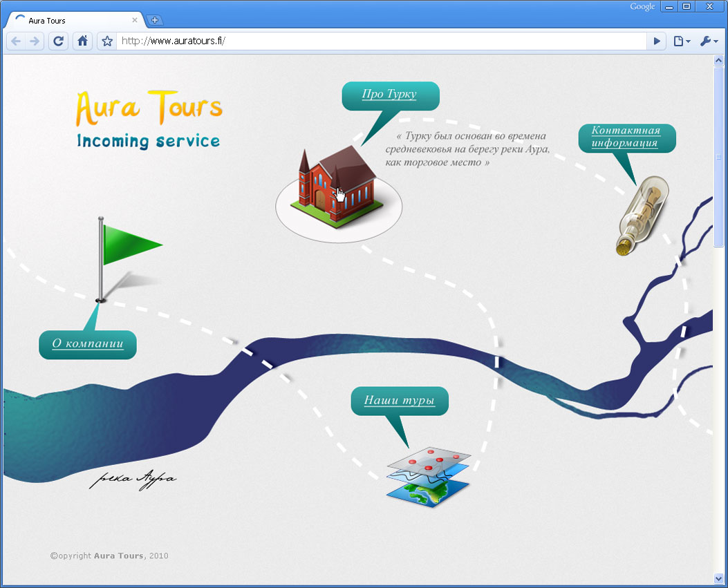Reload the page with the refresh button
Viewport: 728px width, 588px height.
click(x=58, y=41)
